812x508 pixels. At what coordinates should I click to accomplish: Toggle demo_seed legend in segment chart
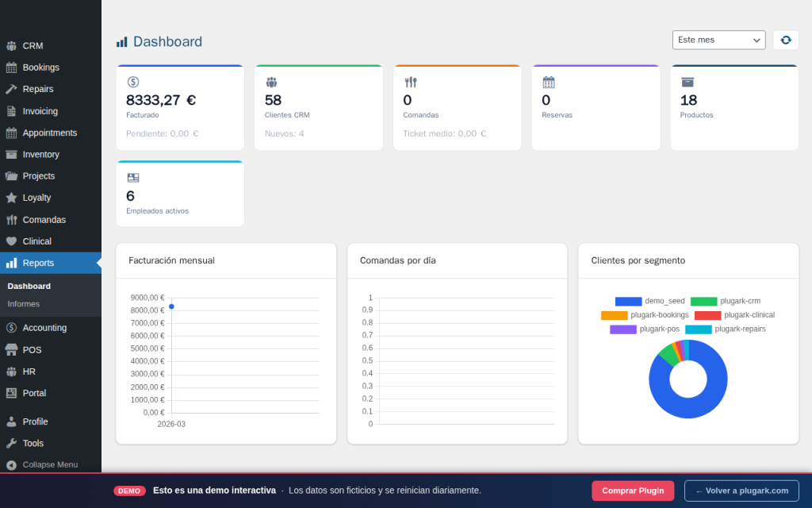(x=650, y=302)
